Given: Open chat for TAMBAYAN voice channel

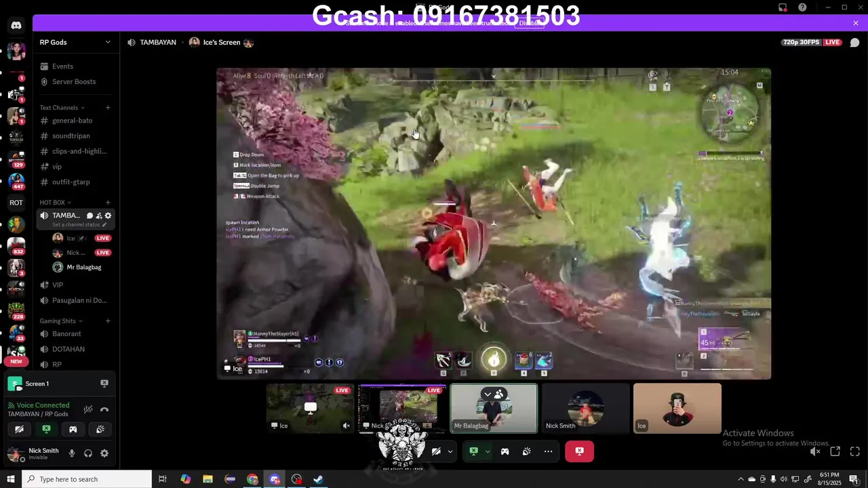Looking at the screenshot, I should (x=90, y=216).
